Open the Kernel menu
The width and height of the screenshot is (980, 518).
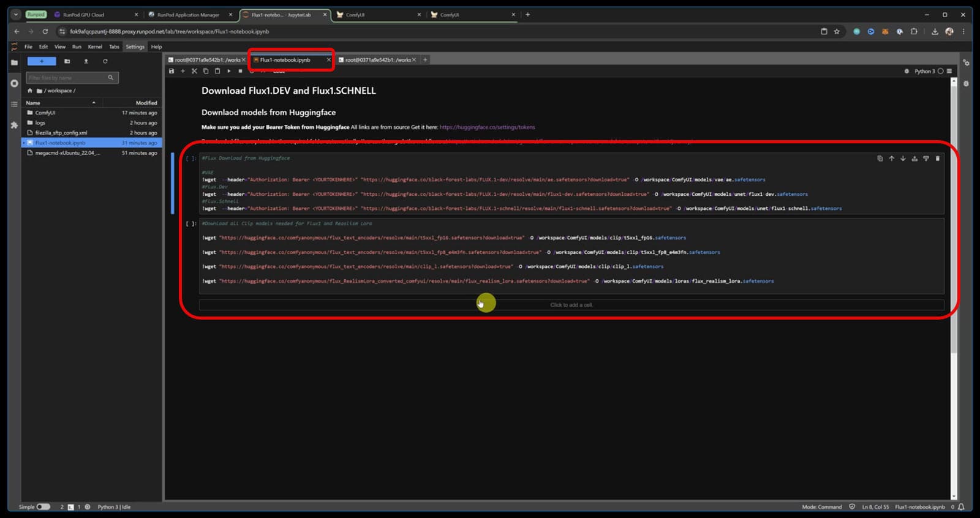pyautogui.click(x=95, y=47)
